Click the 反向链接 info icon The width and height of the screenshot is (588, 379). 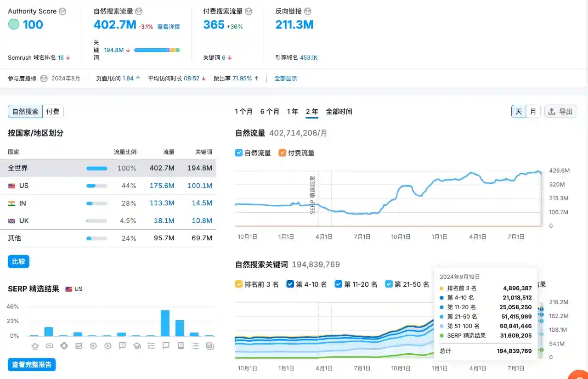coord(308,11)
